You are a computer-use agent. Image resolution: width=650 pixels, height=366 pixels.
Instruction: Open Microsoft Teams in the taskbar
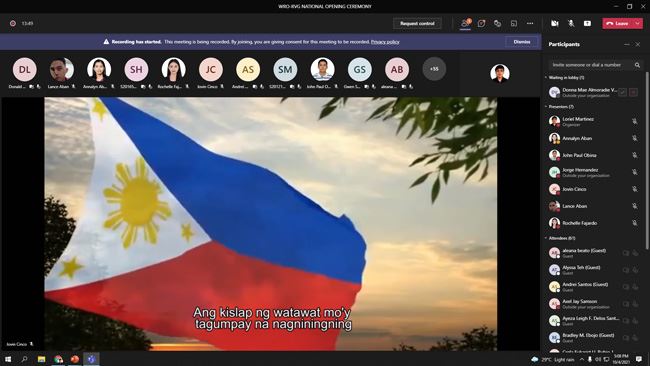(91, 359)
